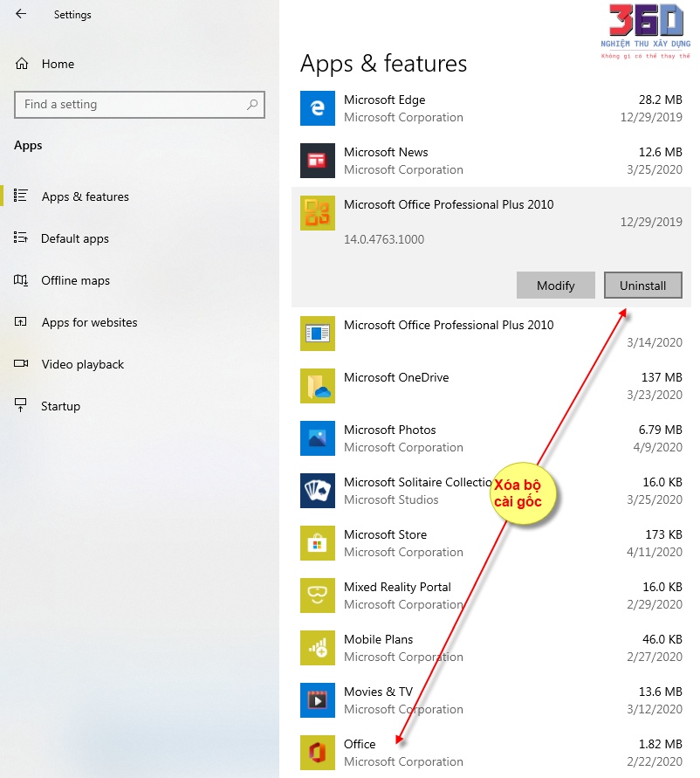The height and width of the screenshot is (778, 700).
Task: Click the Apps & features page heading
Action: click(383, 64)
